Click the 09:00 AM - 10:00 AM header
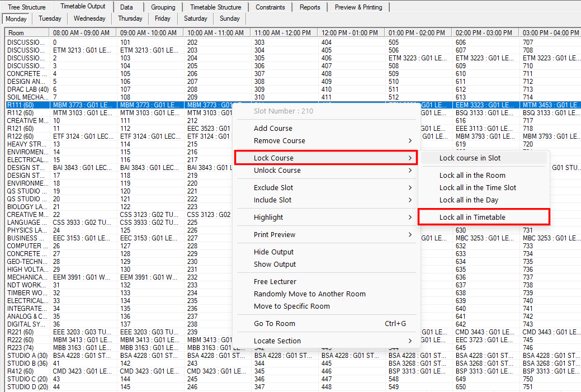581x392 pixels. [150, 32]
